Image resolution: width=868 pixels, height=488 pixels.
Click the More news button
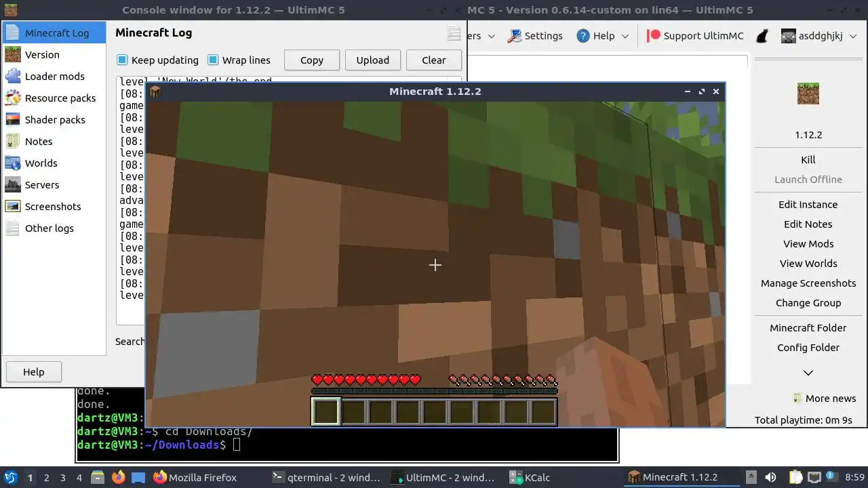pos(825,399)
